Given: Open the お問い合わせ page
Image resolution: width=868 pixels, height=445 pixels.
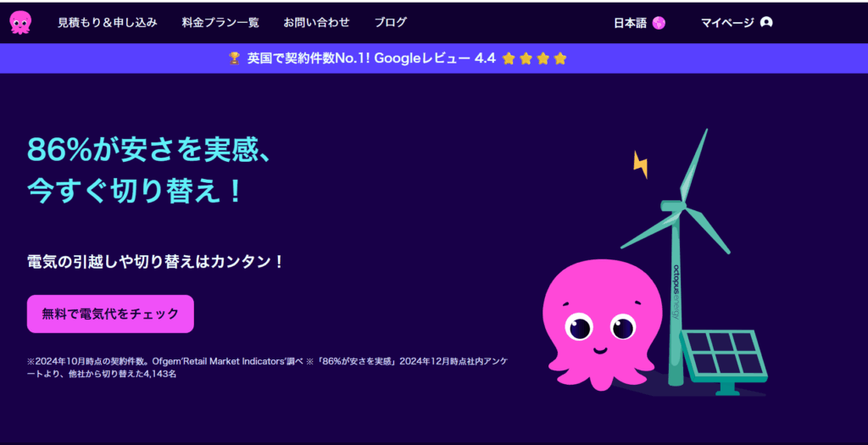Looking at the screenshot, I should click(316, 23).
